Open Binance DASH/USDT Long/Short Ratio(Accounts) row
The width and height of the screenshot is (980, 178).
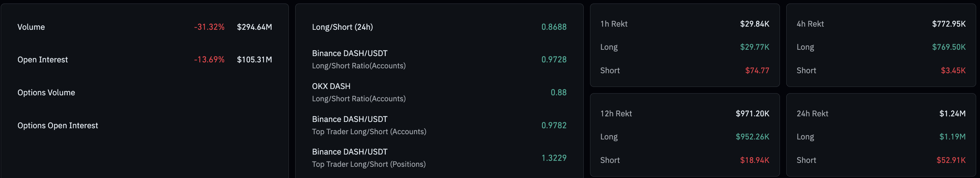tap(359, 60)
